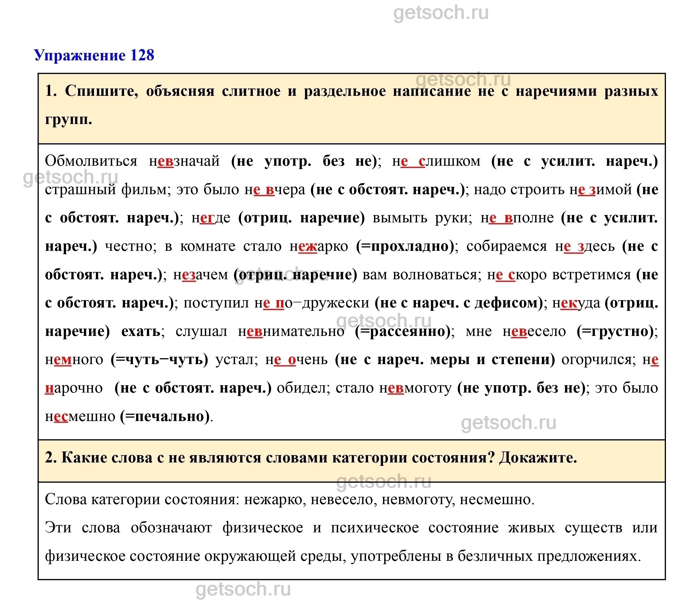Click task 2 question header text
This screenshot has height=609, width=700.
pyautogui.click(x=311, y=458)
